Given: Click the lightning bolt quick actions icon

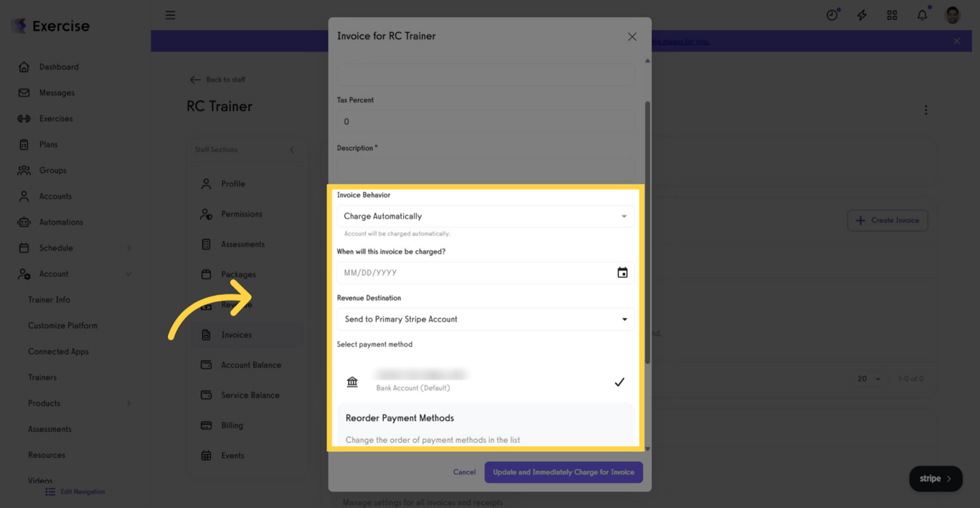Looking at the screenshot, I should [862, 14].
